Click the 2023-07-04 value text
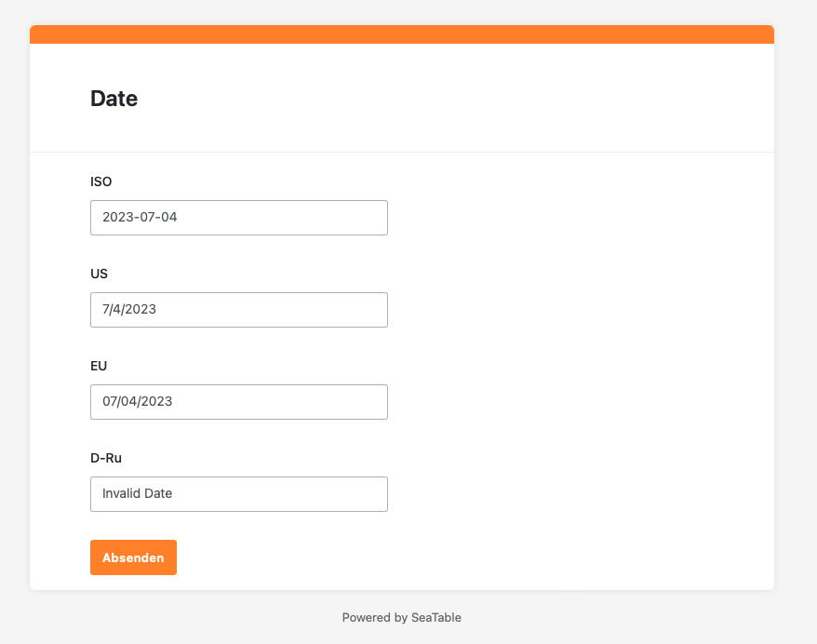The height and width of the screenshot is (644, 817). [x=140, y=217]
